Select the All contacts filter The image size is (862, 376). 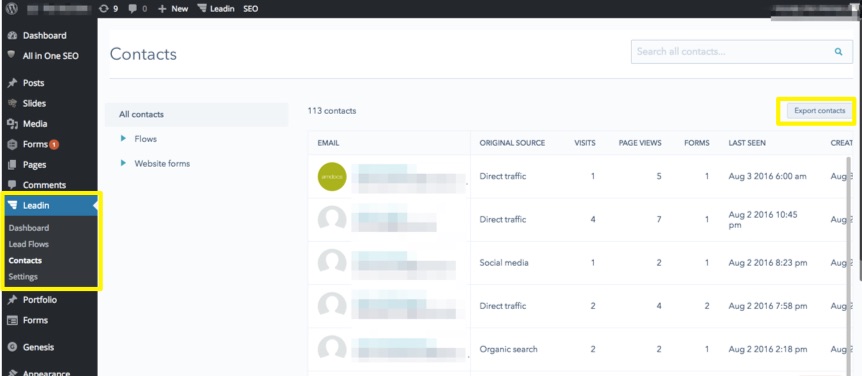(196, 114)
